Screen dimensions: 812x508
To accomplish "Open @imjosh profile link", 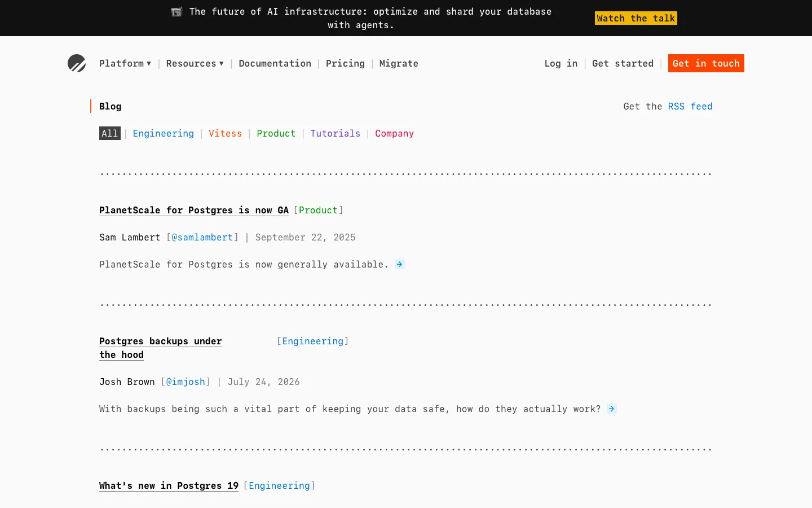I will tap(186, 382).
